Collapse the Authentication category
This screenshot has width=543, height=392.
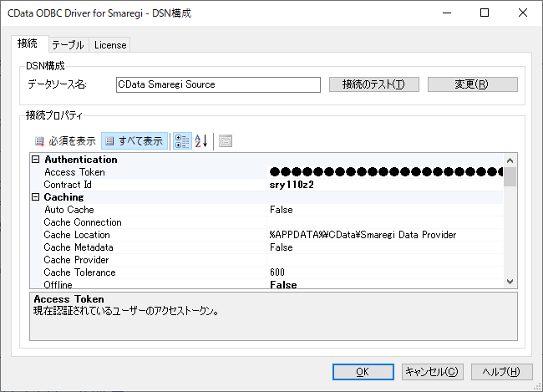point(35,160)
